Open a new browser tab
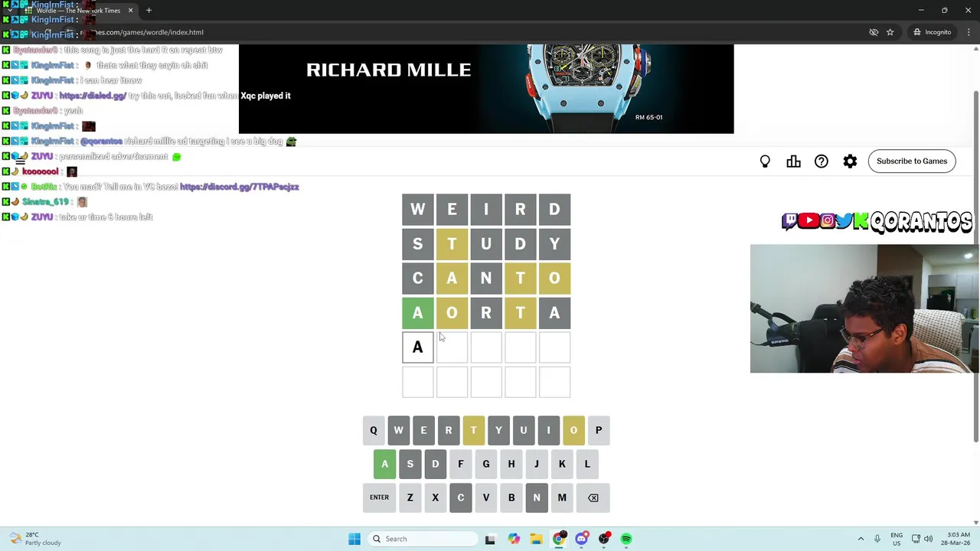Viewport: 980px width, 551px height. [149, 11]
